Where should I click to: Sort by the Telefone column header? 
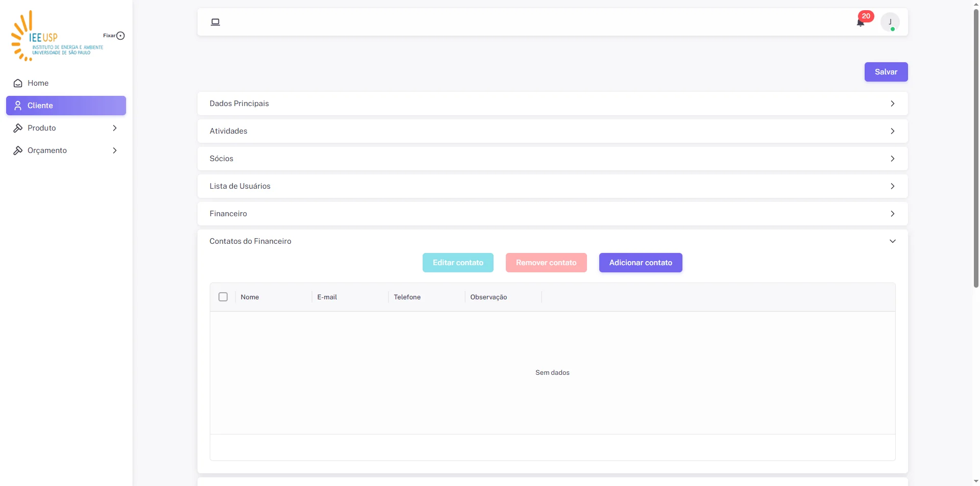tap(427, 297)
